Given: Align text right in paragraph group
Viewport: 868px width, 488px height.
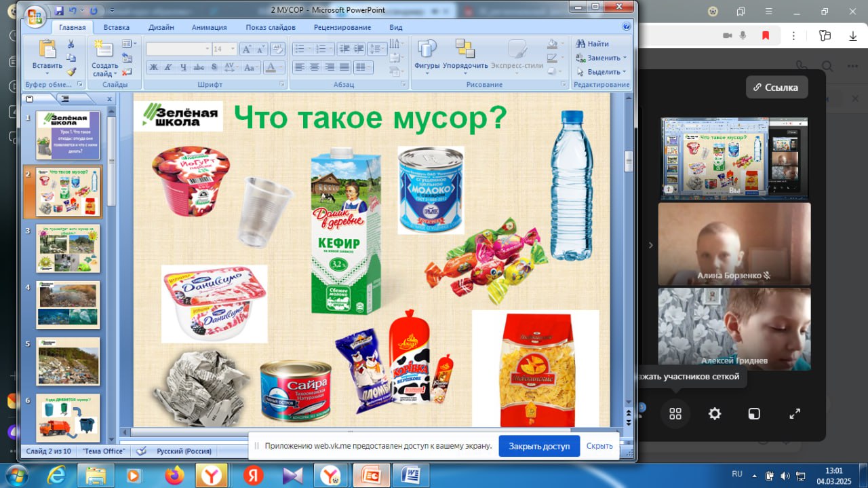Looking at the screenshot, I should click(330, 67).
